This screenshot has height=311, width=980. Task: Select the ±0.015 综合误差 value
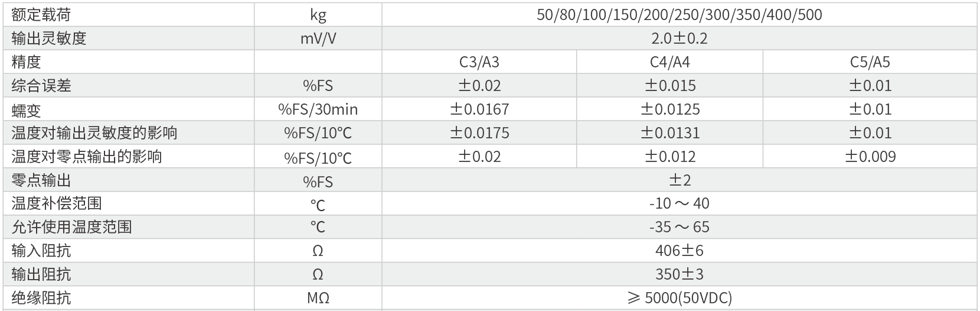(x=669, y=86)
